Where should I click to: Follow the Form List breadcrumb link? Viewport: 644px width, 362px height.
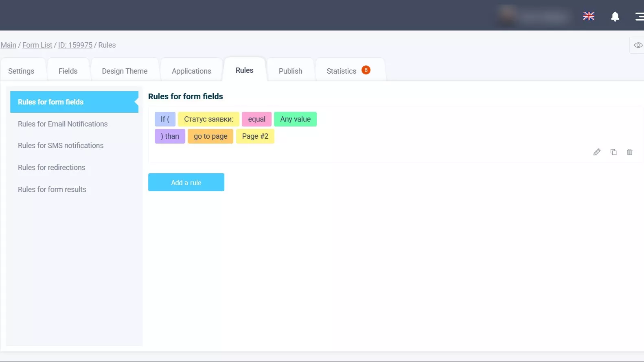[37, 45]
